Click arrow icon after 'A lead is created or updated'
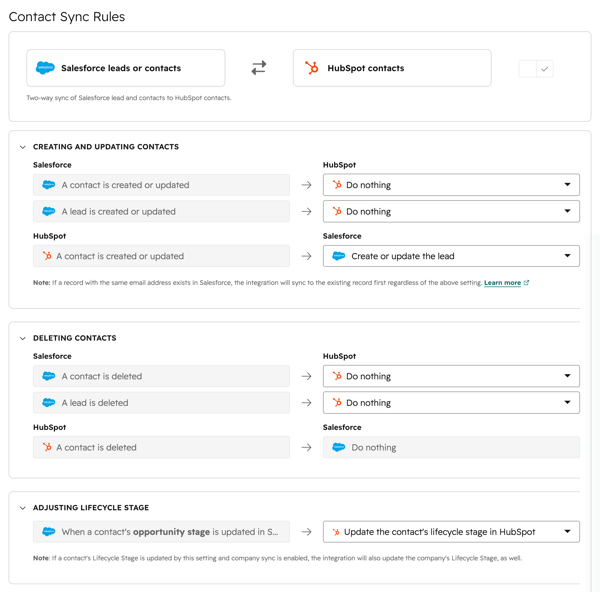Screen dimensions: 600x592 [306, 211]
